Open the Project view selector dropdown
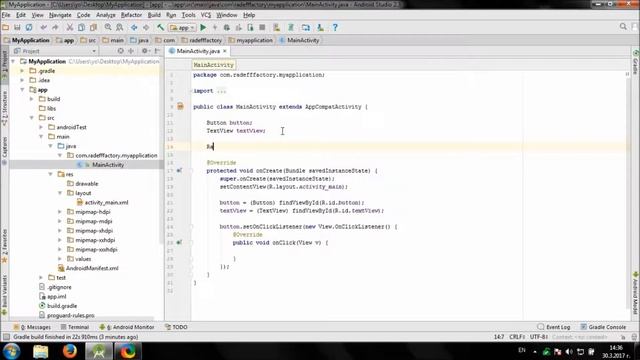Screen dimensions: 640x360 click(55, 51)
